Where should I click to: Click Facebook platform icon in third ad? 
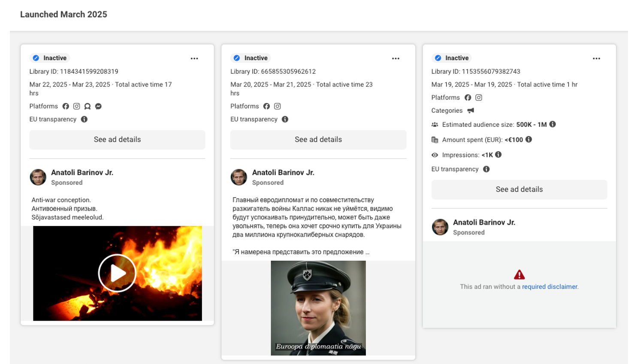click(x=468, y=98)
